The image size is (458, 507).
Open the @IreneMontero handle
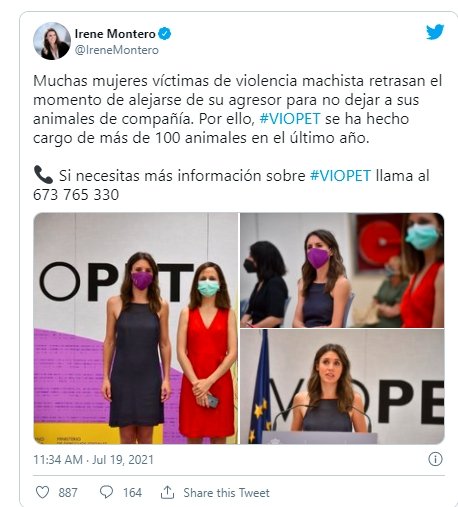[x=117, y=50]
